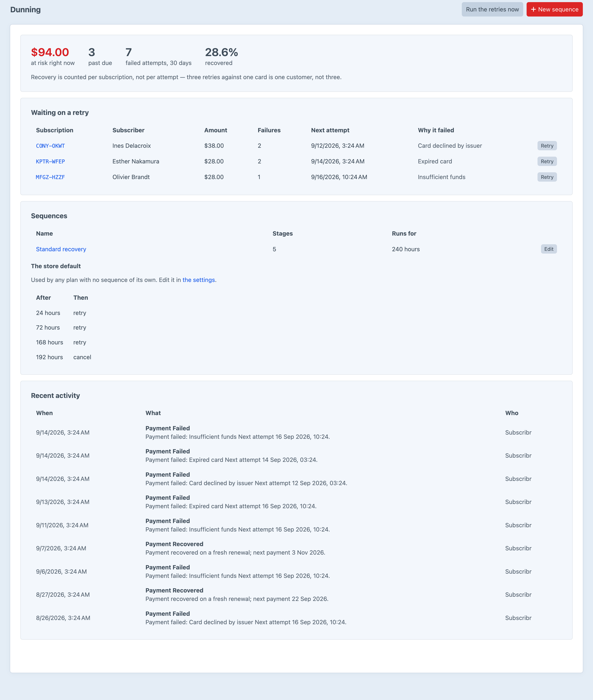Viewport: 593px width, 700px height.
Task: Click the Recent activity heading
Action: point(55,396)
